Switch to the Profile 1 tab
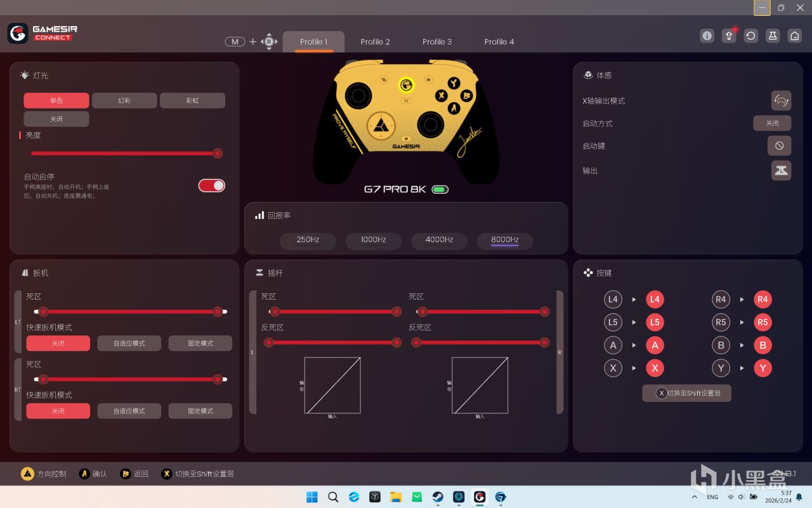The width and height of the screenshot is (812, 508). click(x=313, y=42)
